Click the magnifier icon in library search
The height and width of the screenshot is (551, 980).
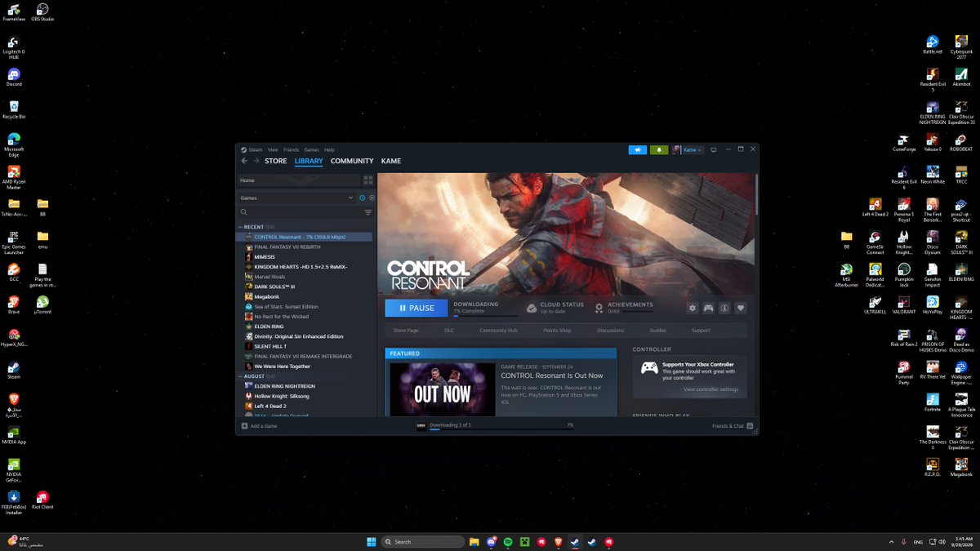(x=243, y=212)
